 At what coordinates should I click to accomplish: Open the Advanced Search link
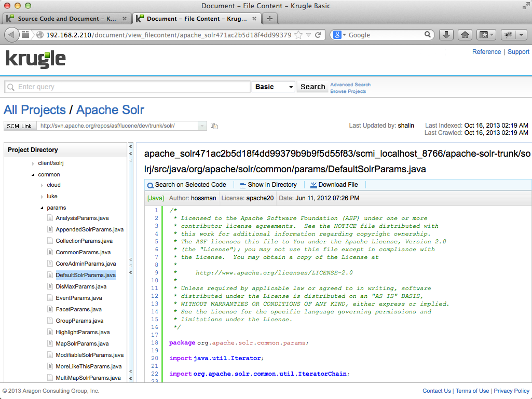pos(350,85)
